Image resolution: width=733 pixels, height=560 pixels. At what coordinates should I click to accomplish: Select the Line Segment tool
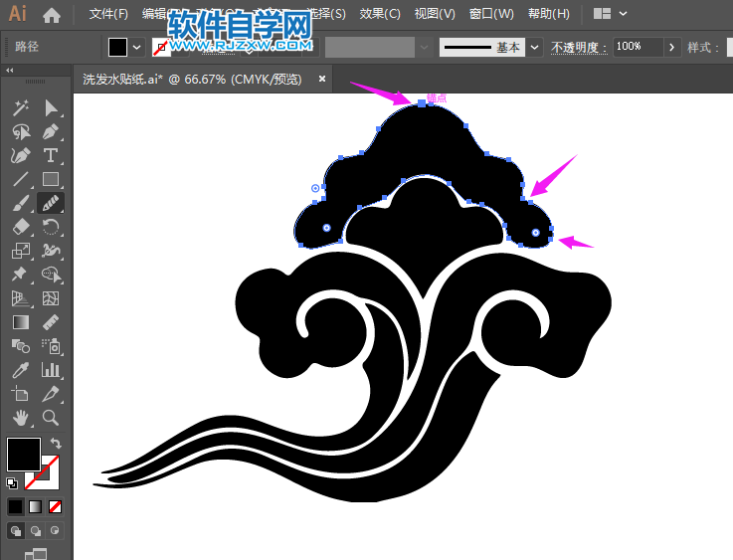[21, 179]
